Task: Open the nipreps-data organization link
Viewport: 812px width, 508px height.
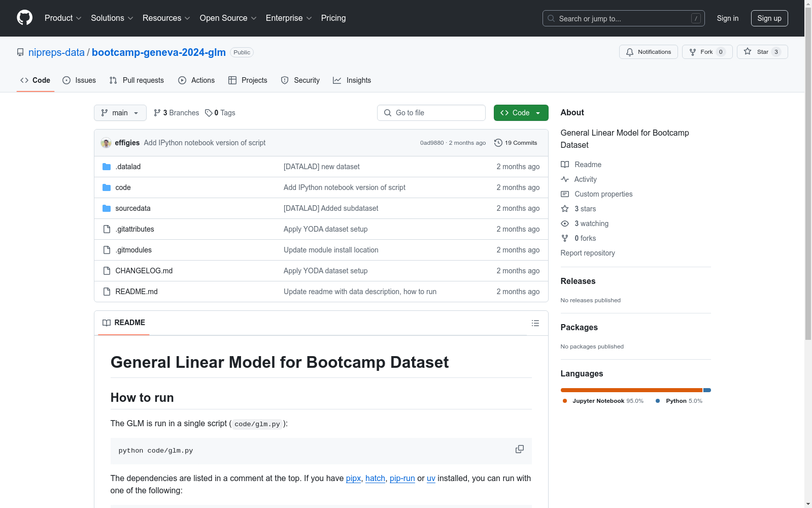Action: coord(56,52)
